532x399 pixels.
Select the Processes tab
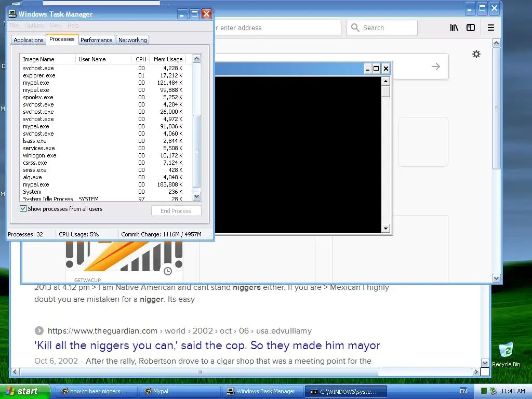pos(62,39)
